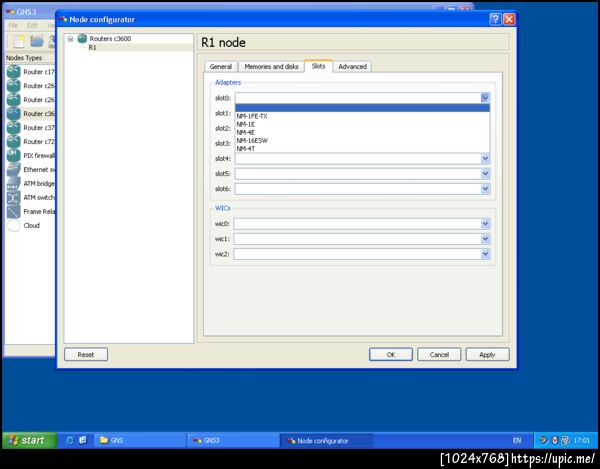Select Frame Relay switch icon in node list
The image size is (600, 469).
pos(13,212)
